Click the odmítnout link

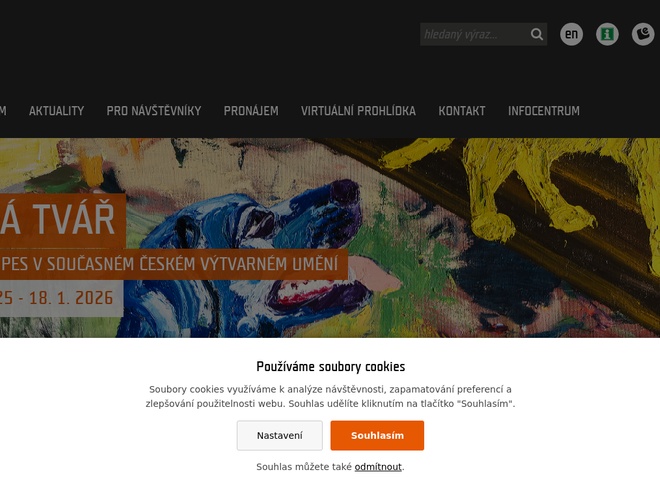tap(378, 467)
